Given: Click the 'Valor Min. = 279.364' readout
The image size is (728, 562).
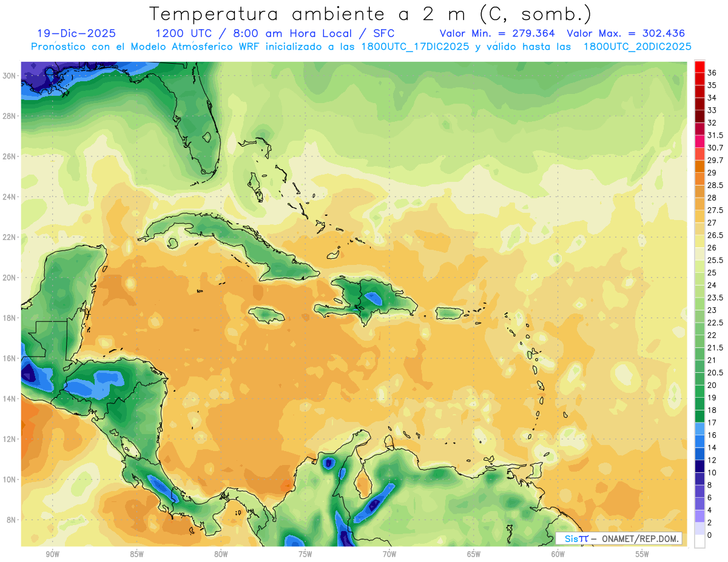Looking at the screenshot, I should coord(497,33).
